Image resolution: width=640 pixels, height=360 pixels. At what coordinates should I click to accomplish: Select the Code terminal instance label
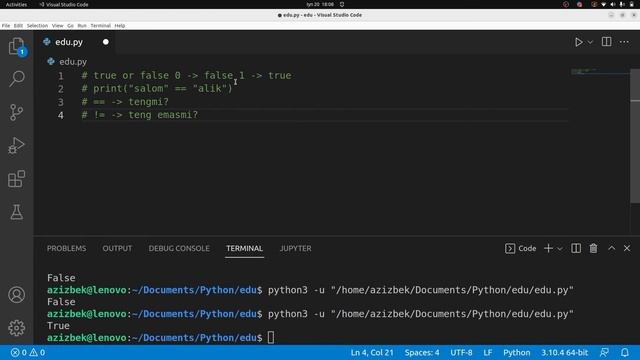(520, 248)
